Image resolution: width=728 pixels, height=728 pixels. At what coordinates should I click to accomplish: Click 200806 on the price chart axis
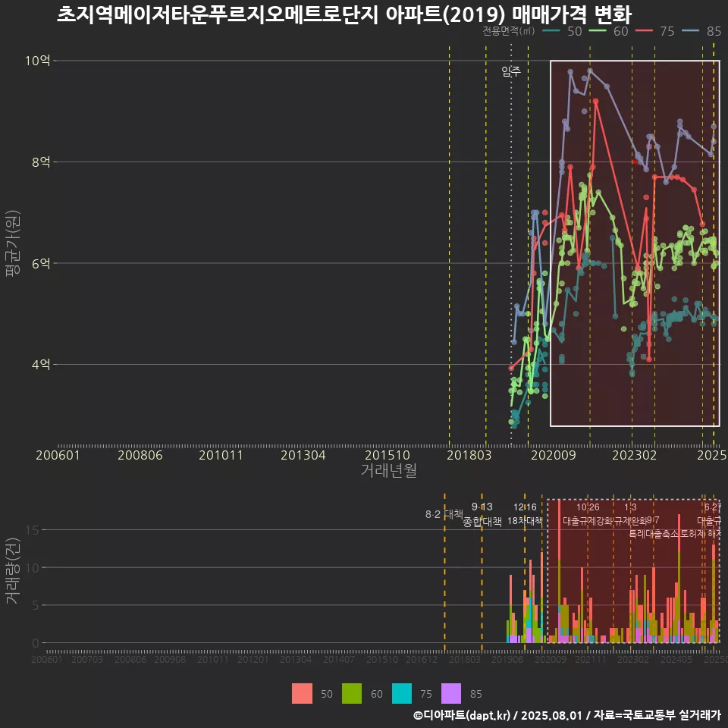click(140, 455)
